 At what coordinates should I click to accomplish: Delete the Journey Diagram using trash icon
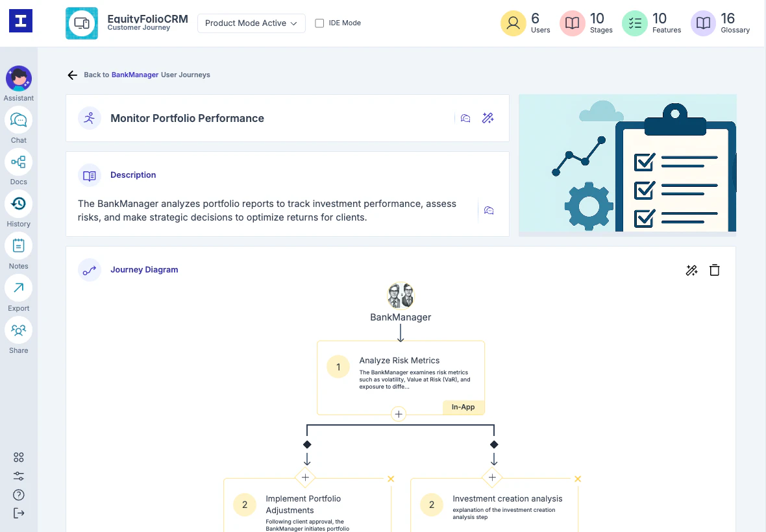(x=715, y=270)
